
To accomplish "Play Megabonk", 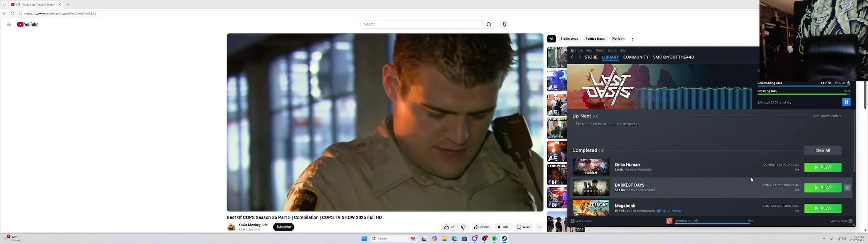I will (x=823, y=208).
